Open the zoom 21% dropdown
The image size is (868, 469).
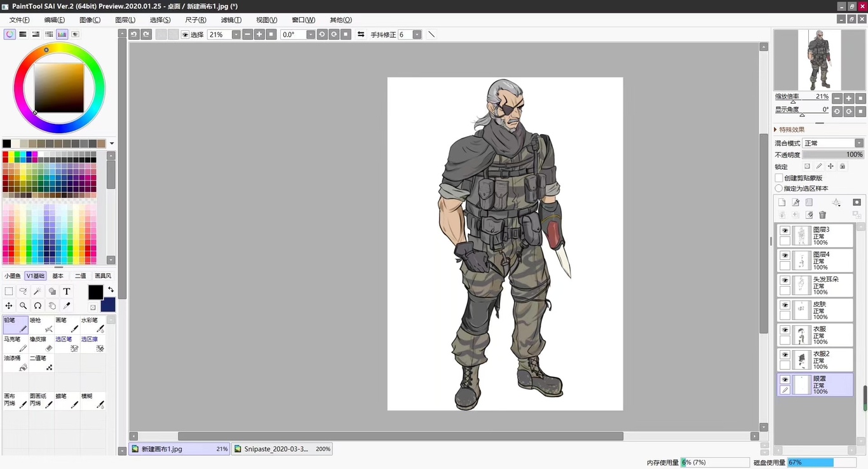pos(236,34)
